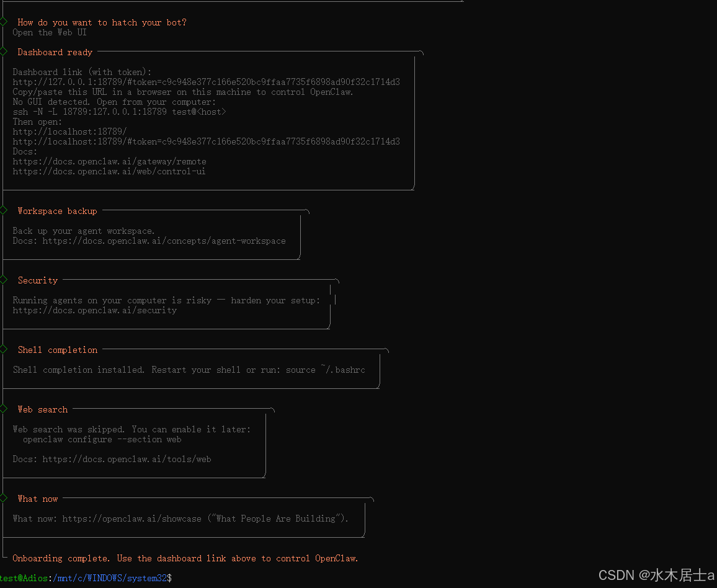The height and width of the screenshot is (588, 717).
Task: Click the 'Open the Web UI' answer text
Action: coord(50,32)
